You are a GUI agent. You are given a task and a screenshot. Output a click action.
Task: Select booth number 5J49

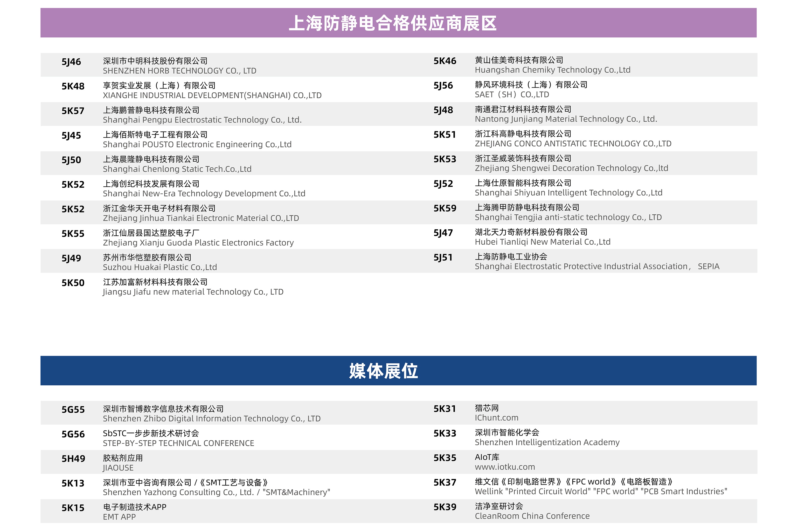(71, 258)
